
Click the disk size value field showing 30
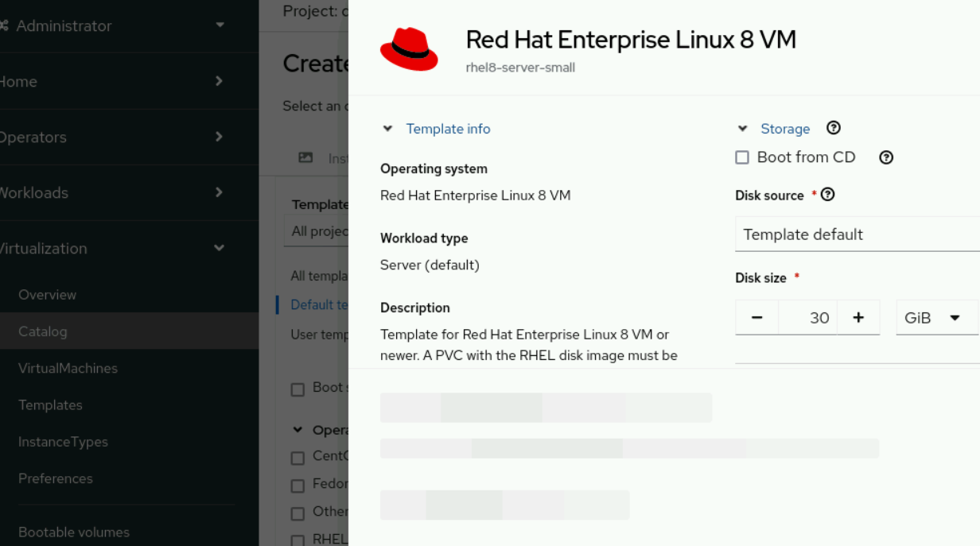coord(808,318)
